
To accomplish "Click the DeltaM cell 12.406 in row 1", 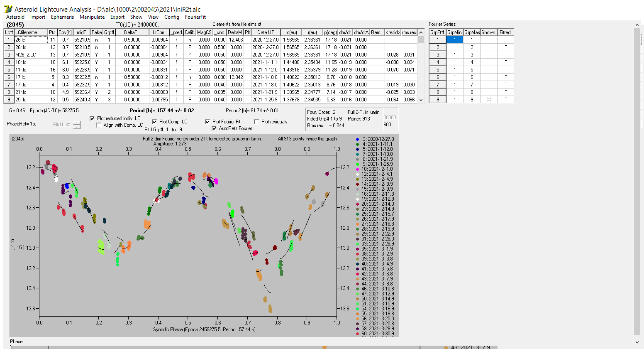I will [x=236, y=40].
